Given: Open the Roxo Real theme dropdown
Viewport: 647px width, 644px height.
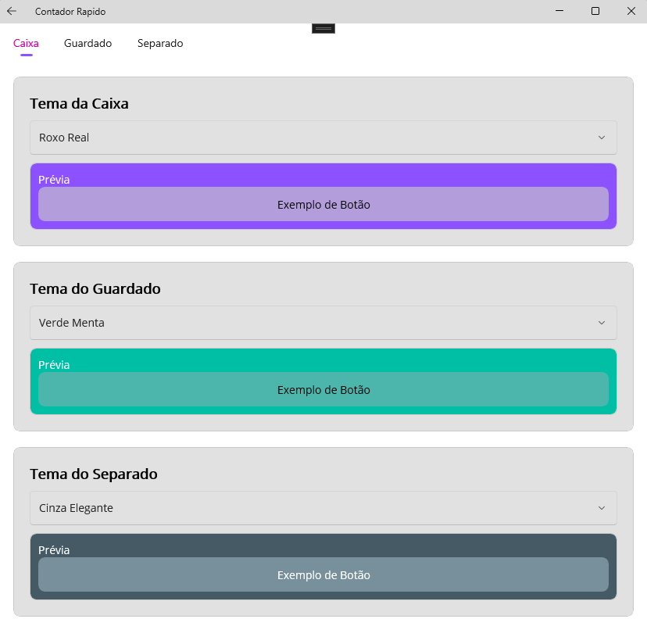Looking at the screenshot, I should click(x=323, y=138).
